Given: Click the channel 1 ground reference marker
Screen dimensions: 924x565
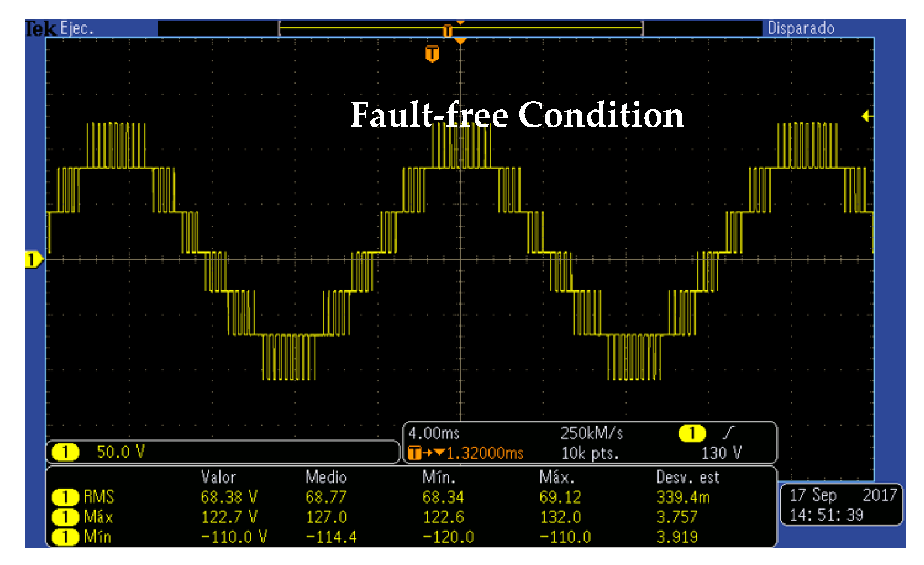Looking at the screenshot, I should 33,260.
